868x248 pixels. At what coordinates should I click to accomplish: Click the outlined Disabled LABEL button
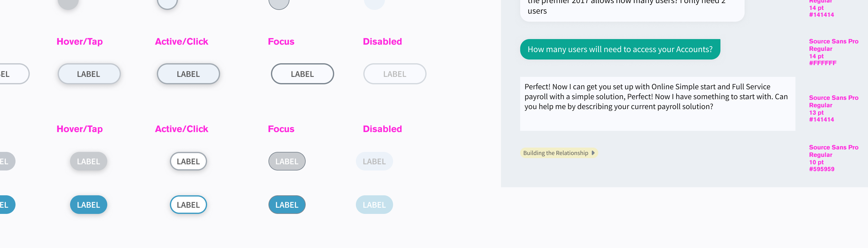click(x=395, y=74)
